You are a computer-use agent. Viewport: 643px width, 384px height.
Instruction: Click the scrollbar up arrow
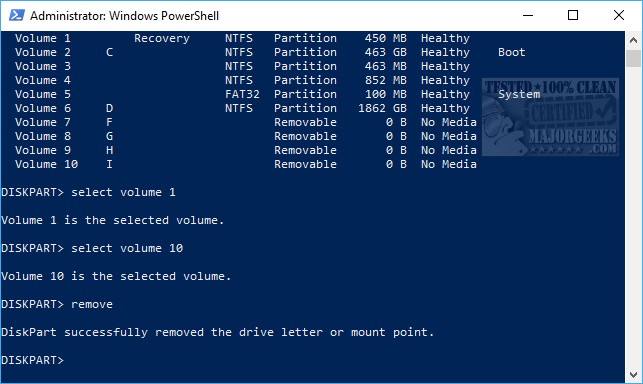[633, 40]
